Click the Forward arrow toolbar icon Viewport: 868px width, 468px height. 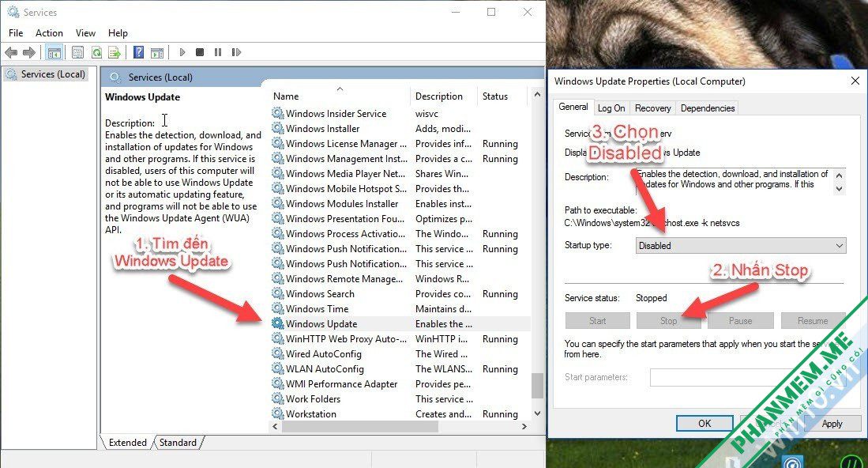(x=28, y=53)
